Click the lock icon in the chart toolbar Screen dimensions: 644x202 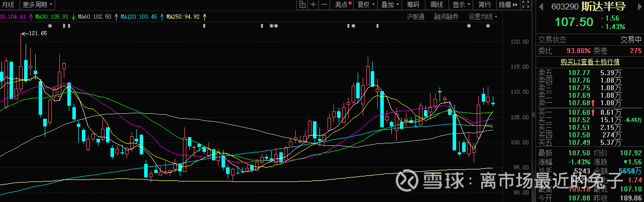coord(301,5)
